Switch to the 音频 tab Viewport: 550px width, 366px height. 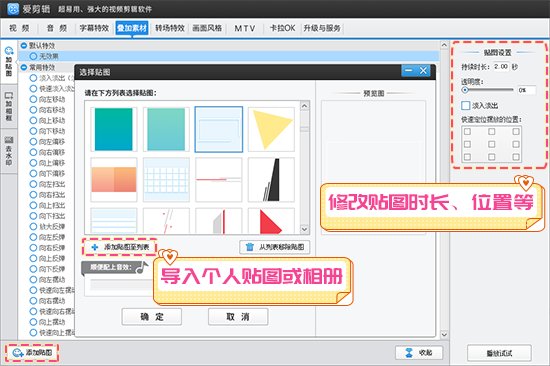pyautogui.click(x=56, y=28)
